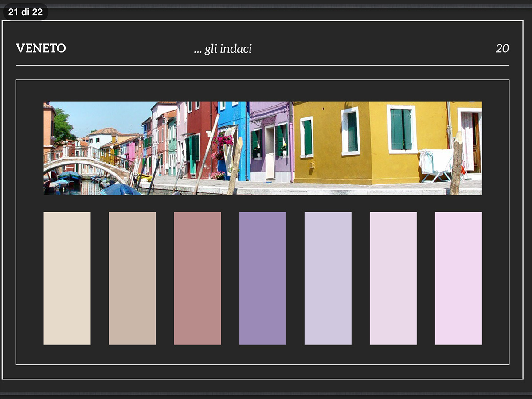Choose the rightmost light pink swatch
532x399 pixels.
(x=458, y=278)
